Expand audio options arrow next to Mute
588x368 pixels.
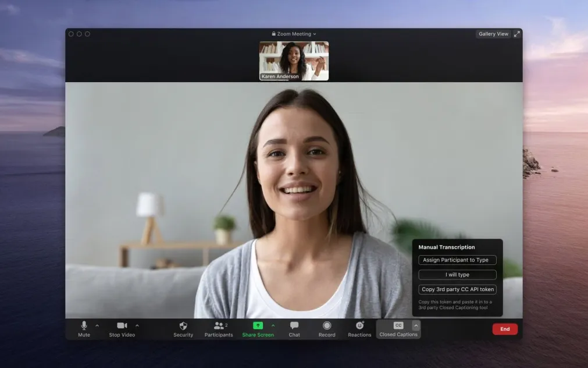click(x=97, y=325)
